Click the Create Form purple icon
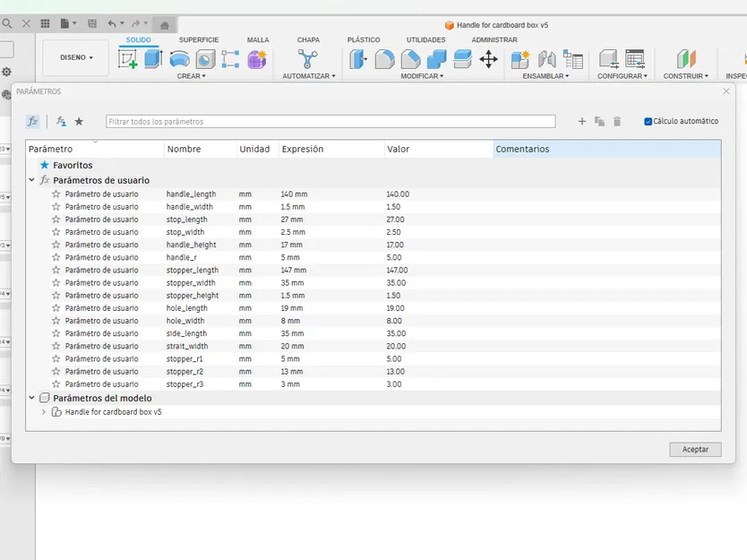Image resolution: width=747 pixels, height=560 pixels. [257, 59]
